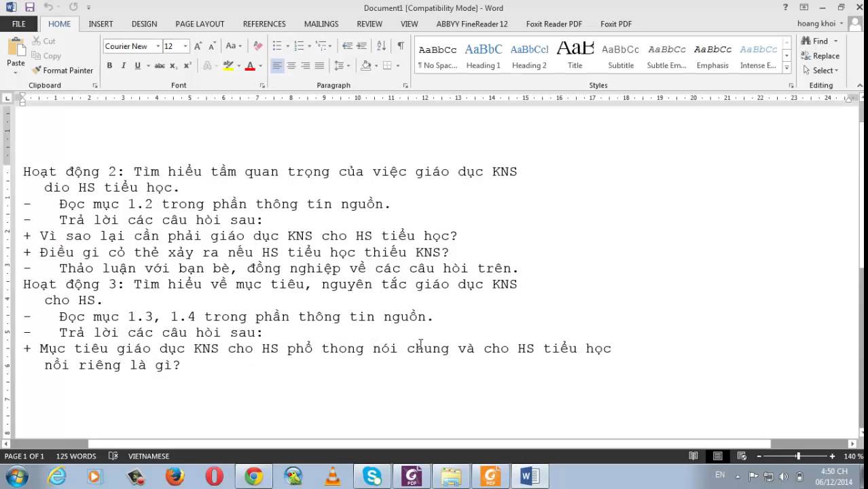Switch to the PAGE LAYOUT tab
868x489 pixels.
click(200, 24)
